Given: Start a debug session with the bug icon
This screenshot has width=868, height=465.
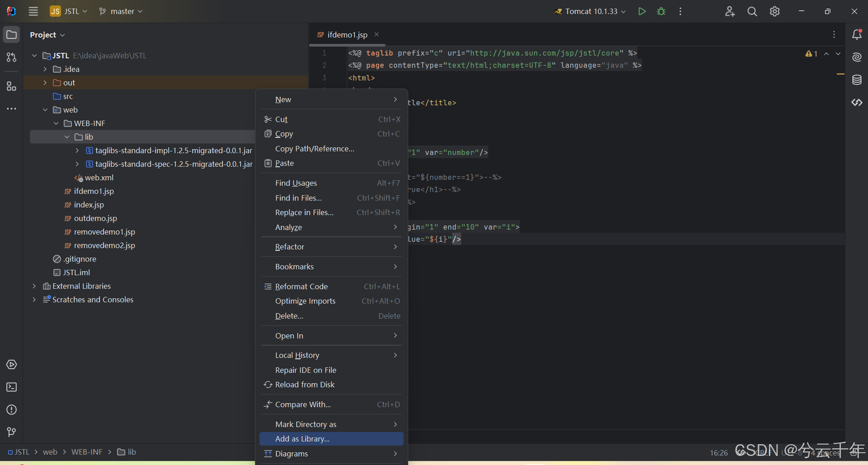Looking at the screenshot, I should [x=661, y=11].
